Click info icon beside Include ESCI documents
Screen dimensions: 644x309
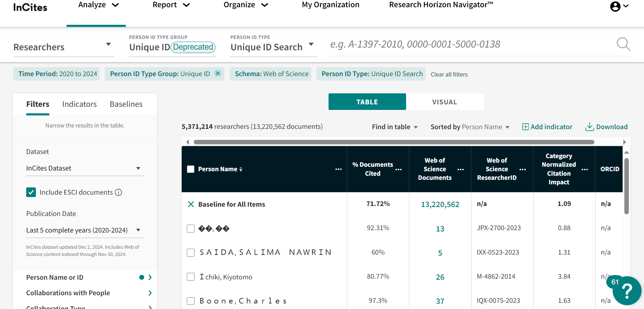119,192
